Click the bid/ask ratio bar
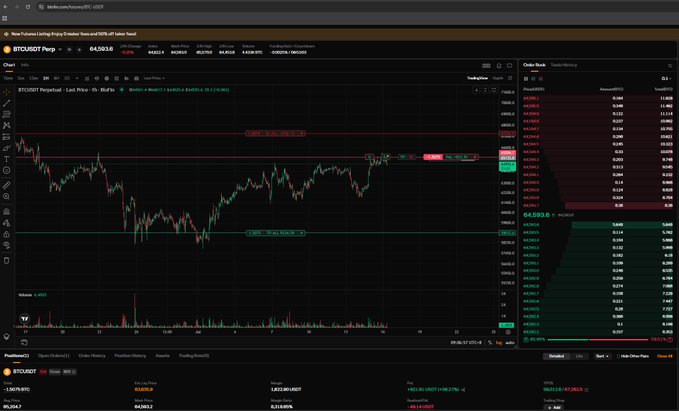The image size is (679, 411). pos(598,340)
